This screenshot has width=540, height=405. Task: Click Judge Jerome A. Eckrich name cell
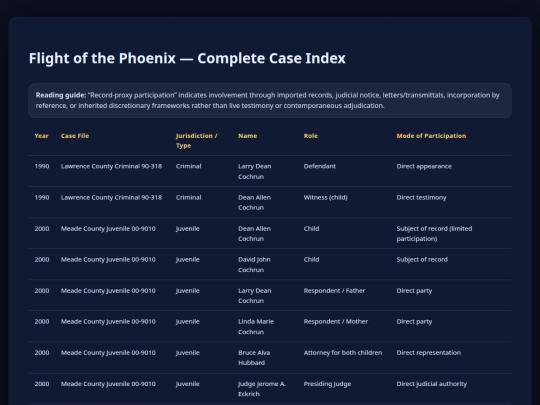click(x=262, y=388)
